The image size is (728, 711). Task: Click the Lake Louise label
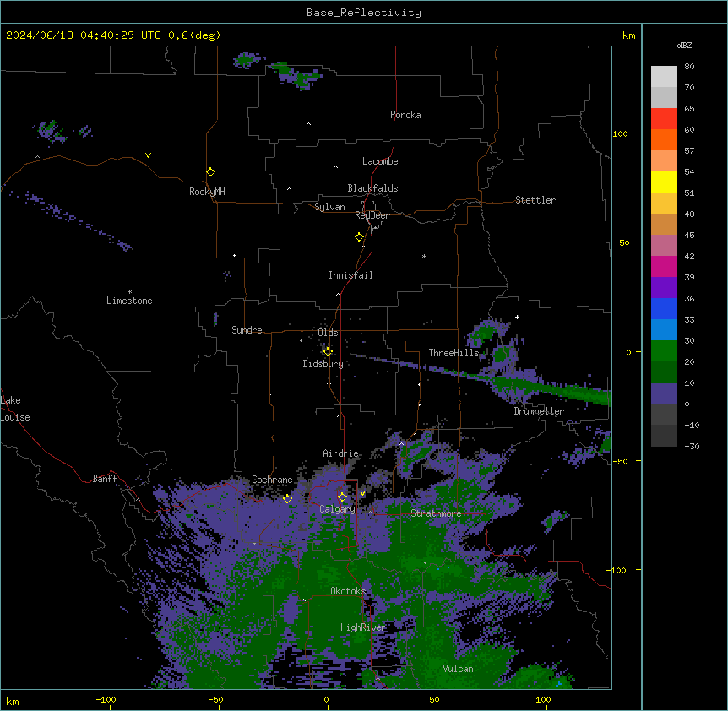coord(15,409)
